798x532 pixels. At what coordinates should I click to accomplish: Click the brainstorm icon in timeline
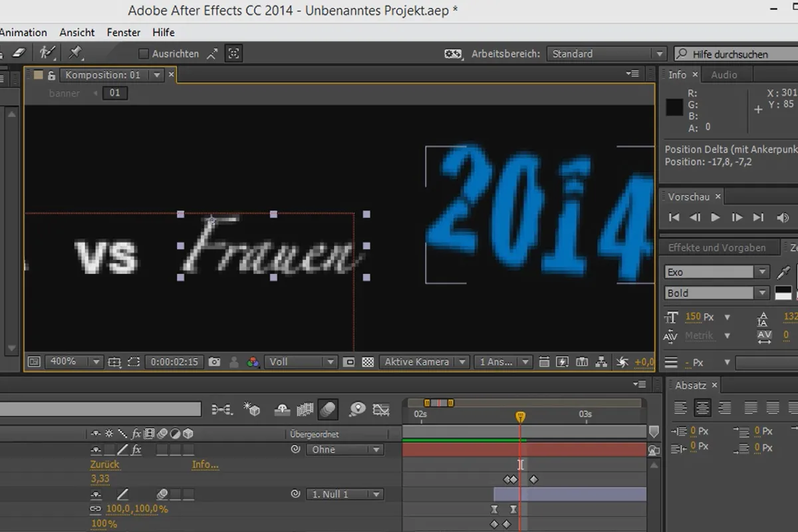357,410
